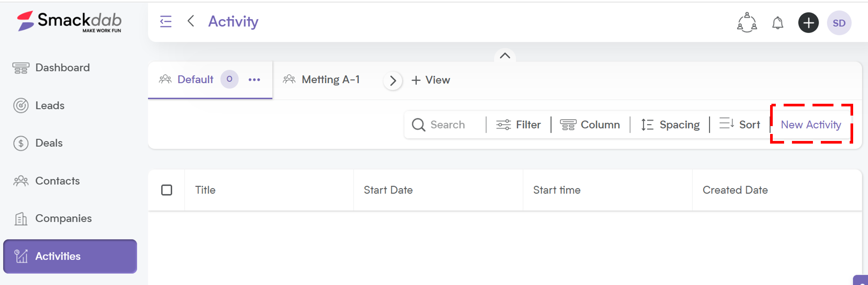Tick the select-all checkbox in table header
868x285 pixels.
tap(167, 190)
